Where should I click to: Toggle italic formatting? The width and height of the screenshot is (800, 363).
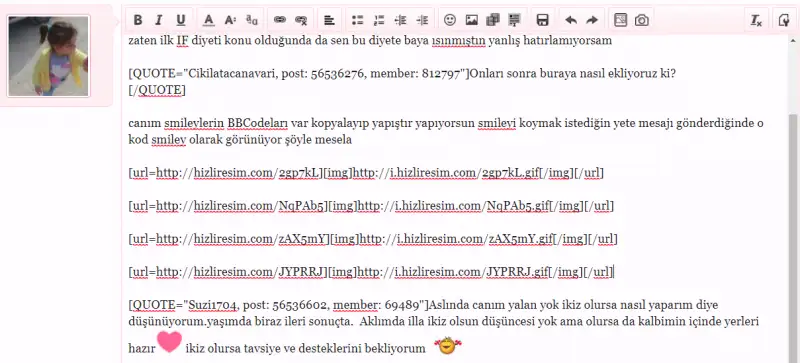159,20
